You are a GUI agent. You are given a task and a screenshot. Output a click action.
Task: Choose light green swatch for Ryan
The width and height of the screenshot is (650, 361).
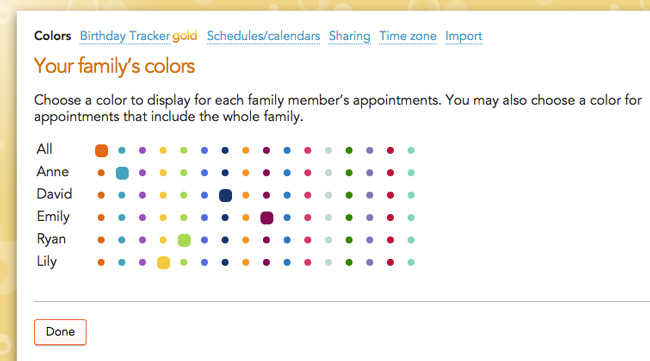pyautogui.click(x=184, y=240)
